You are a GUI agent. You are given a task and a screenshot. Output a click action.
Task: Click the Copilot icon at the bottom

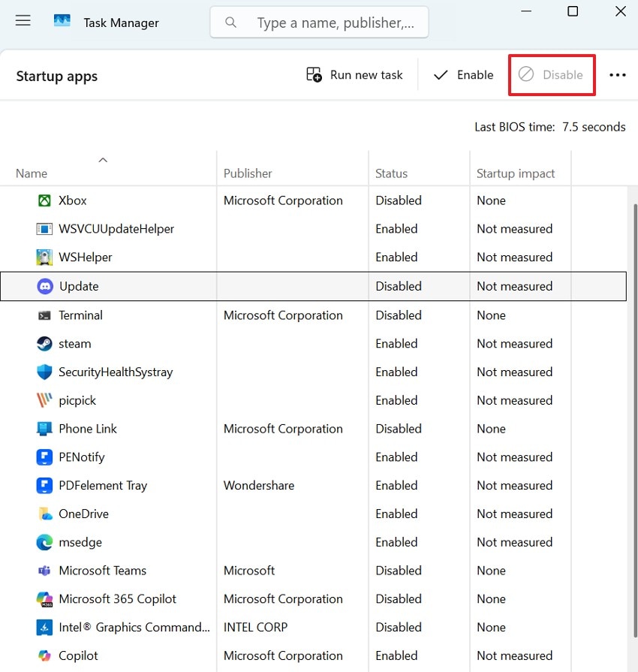(44, 655)
